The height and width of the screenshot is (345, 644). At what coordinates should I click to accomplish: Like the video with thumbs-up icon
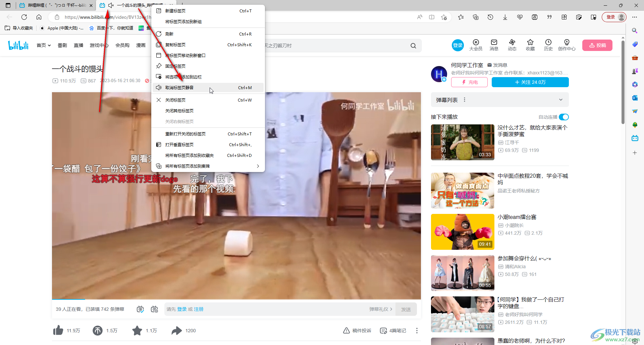point(58,331)
